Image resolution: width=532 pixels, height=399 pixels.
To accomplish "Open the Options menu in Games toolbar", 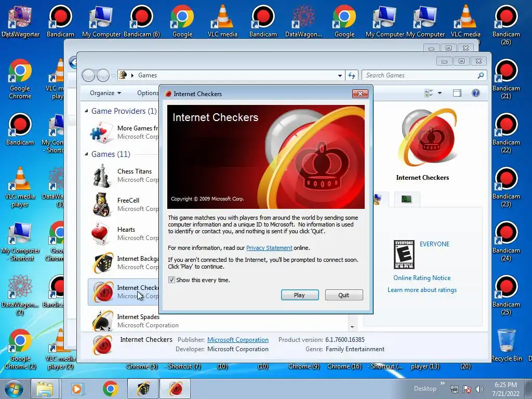I will coord(148,93).
